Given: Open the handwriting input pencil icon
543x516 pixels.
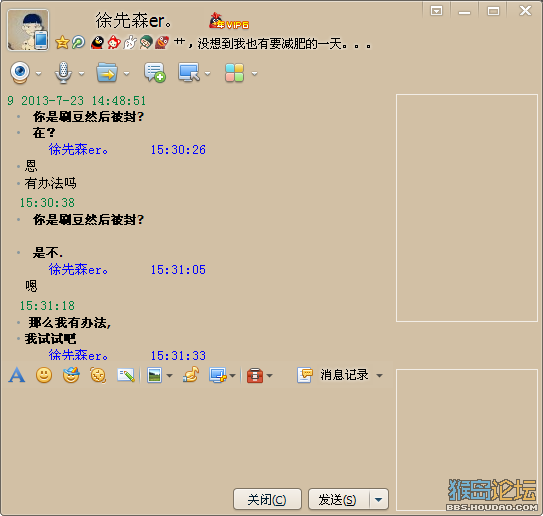Looking at the screenshot, I should 126,375.
